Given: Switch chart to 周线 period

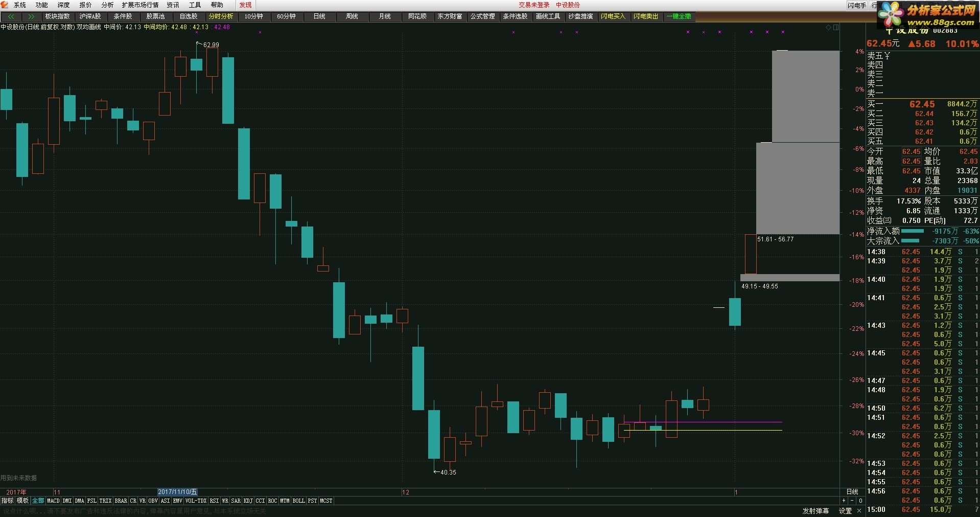Looking at the screenshot, I should (x=352, y=16).
